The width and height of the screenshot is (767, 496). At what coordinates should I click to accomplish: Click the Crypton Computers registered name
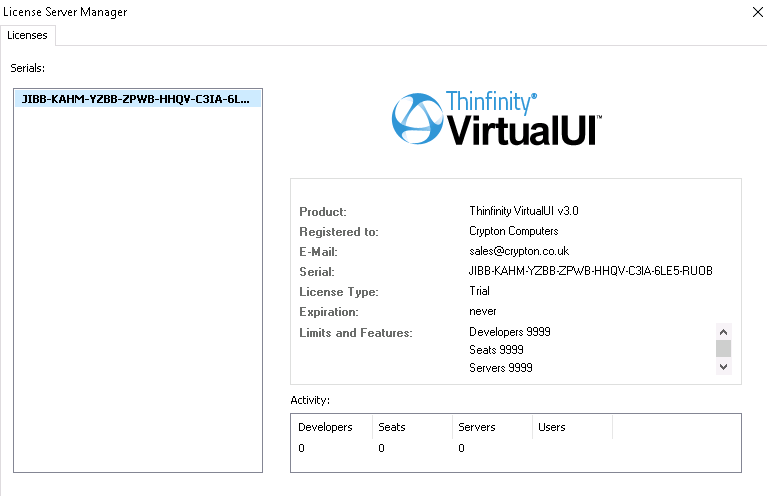(x=514, y=231)
